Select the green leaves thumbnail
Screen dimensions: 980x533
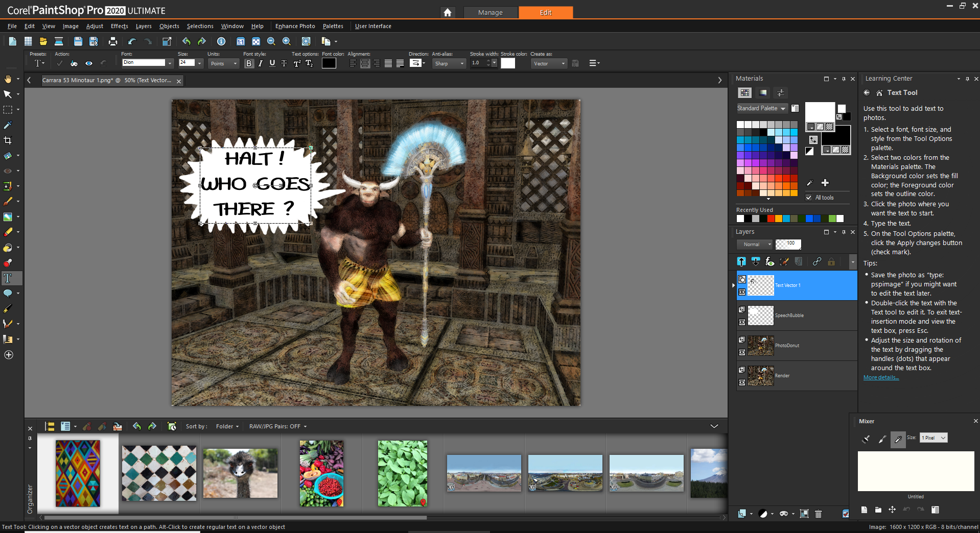point(403,473)
